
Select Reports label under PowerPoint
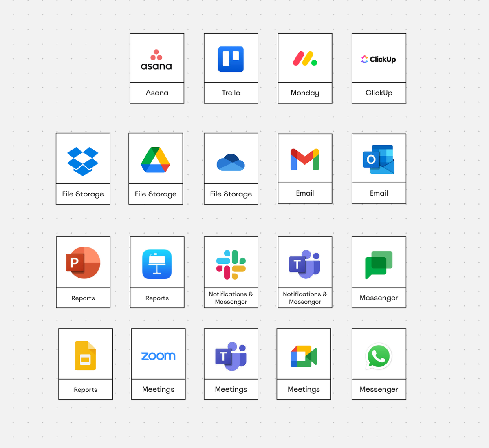(83, 298)
